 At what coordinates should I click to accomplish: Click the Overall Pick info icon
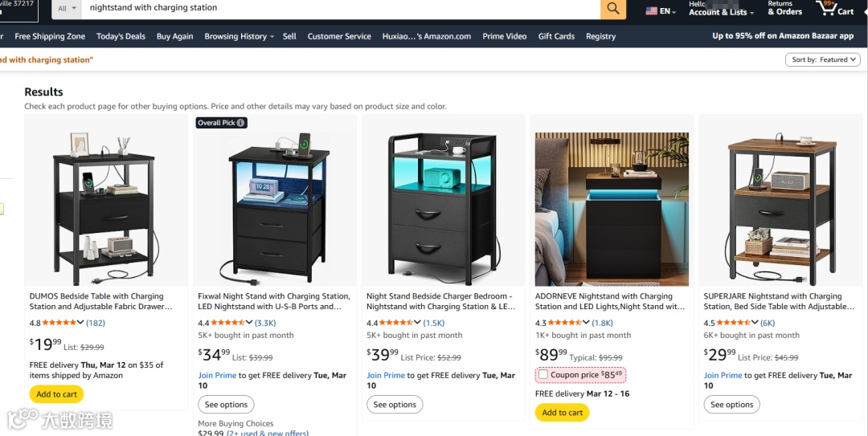pyautogui.click(x=241, y=123)
